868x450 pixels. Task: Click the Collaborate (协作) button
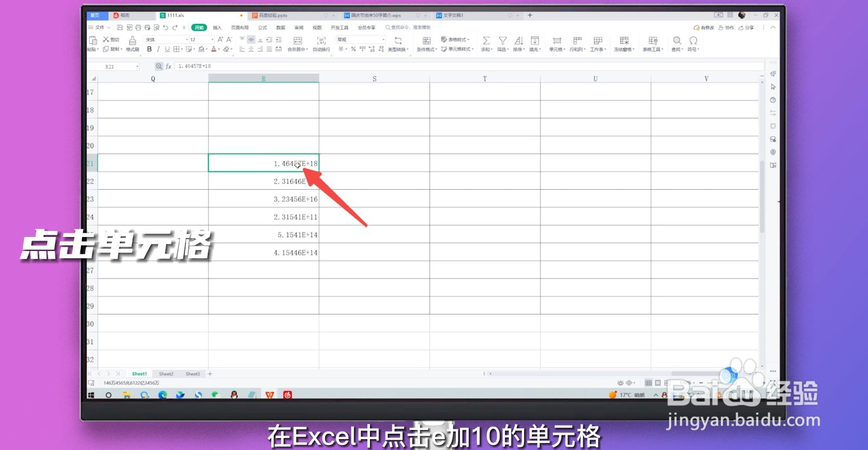click(726, 27)
